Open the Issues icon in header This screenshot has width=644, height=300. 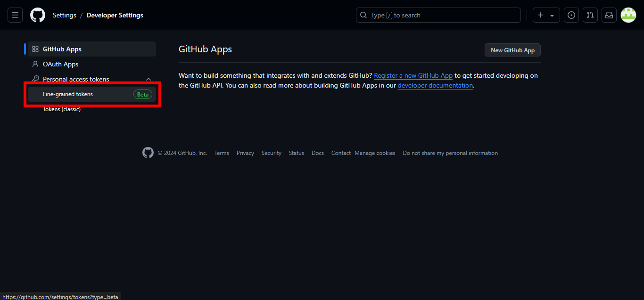571,15
